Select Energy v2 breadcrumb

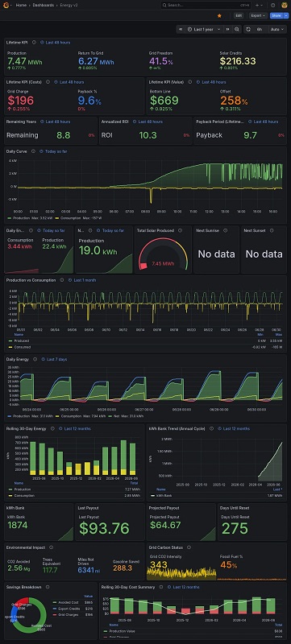[69, 5]
